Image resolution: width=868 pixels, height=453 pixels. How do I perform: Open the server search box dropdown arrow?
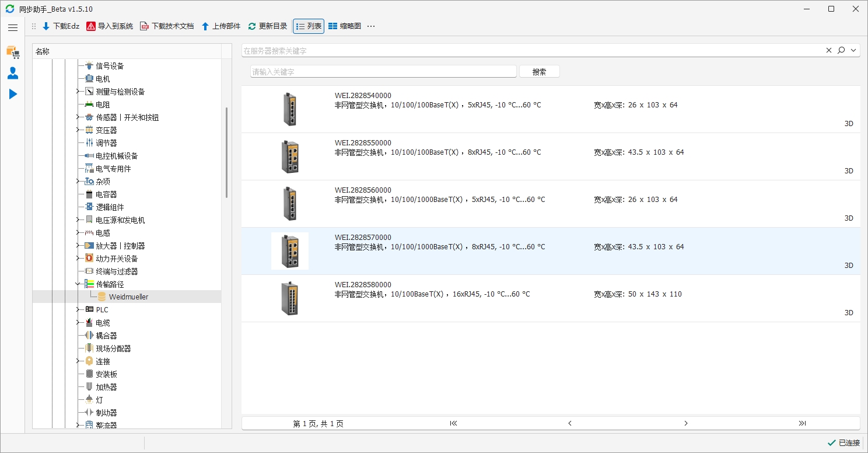tap(854, 51)
